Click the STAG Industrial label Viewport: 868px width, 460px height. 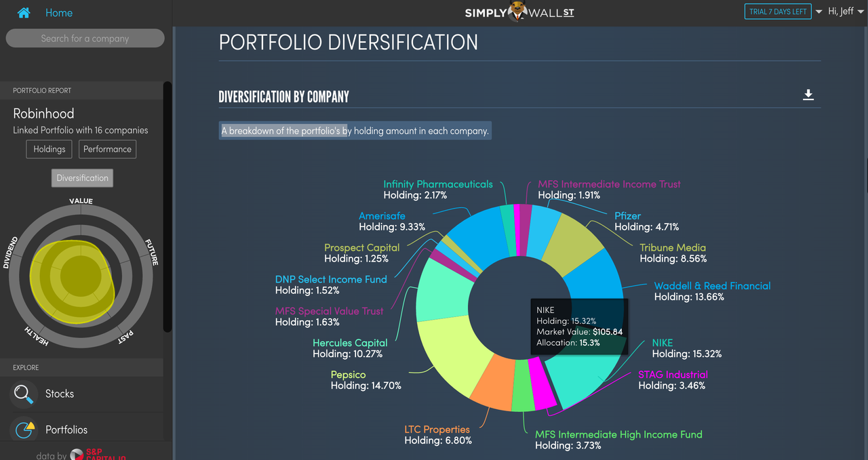pos(673,375)
